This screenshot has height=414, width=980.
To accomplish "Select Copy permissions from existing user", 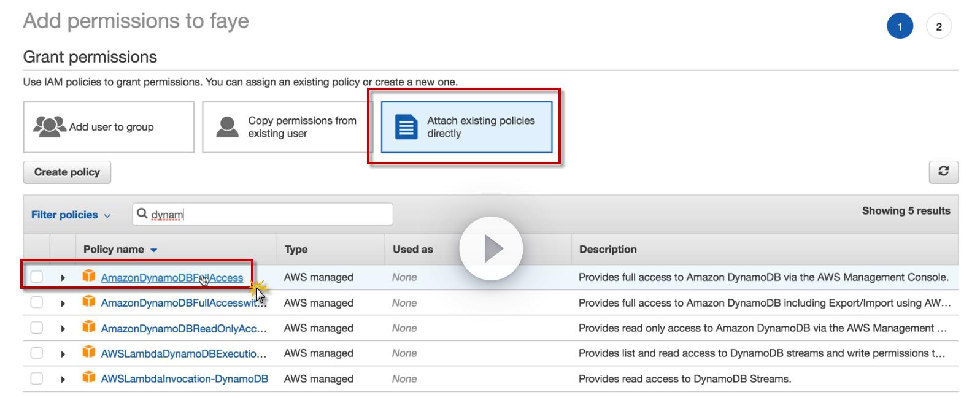I will (287, 127).
